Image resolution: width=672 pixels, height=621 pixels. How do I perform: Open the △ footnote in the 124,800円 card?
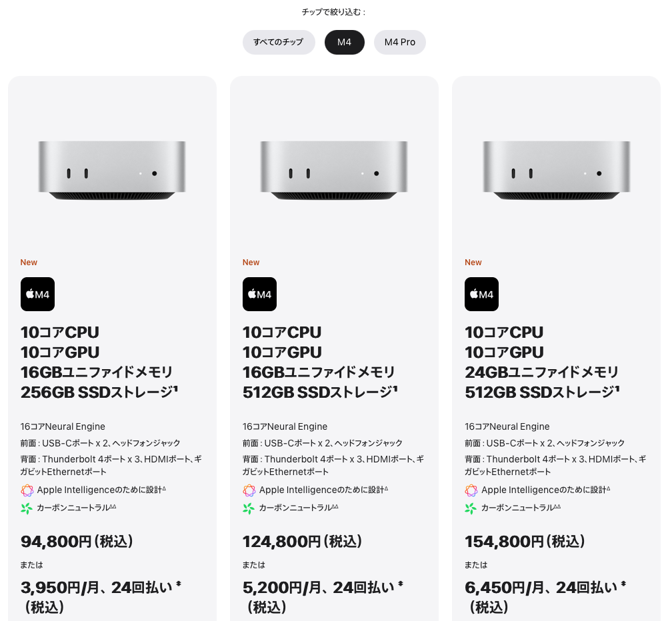pyautogui.click(x=386, y=488)
